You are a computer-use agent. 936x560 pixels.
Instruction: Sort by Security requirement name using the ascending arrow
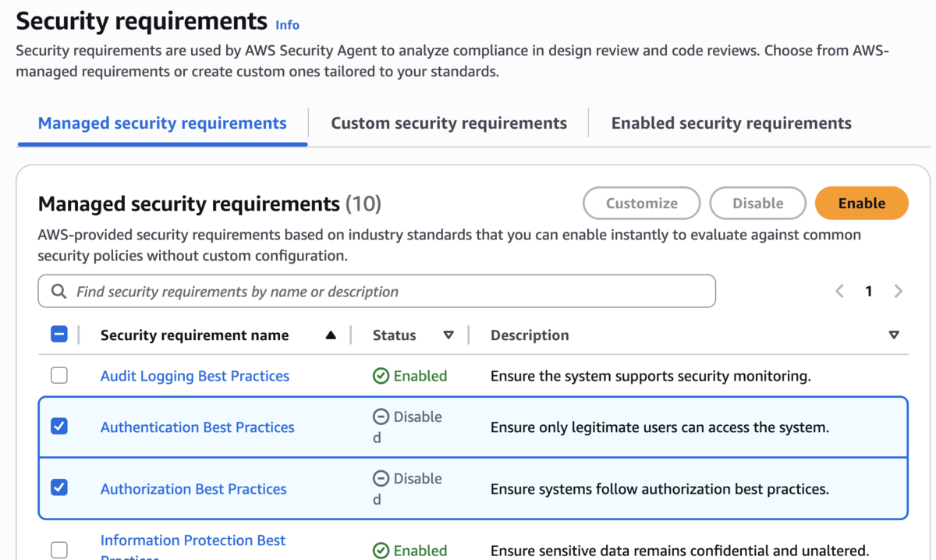click(x=331, y=335)
